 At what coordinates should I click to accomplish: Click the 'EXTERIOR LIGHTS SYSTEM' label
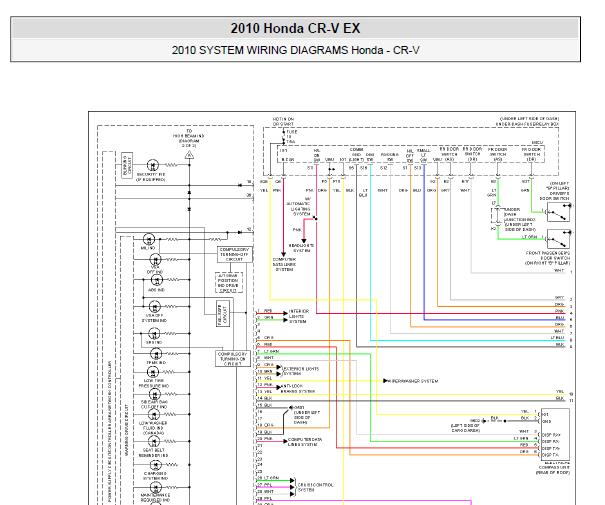pyautogui.click(x=301, y=371)
